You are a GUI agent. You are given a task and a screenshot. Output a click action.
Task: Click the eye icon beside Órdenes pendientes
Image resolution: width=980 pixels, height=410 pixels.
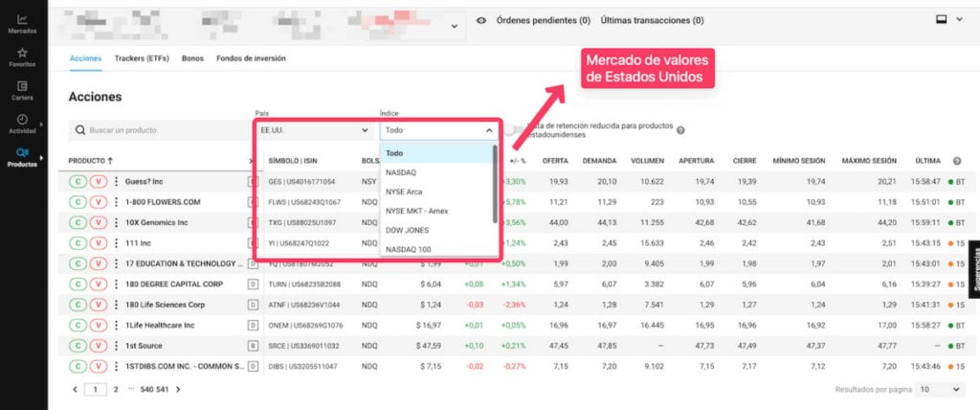481,21
